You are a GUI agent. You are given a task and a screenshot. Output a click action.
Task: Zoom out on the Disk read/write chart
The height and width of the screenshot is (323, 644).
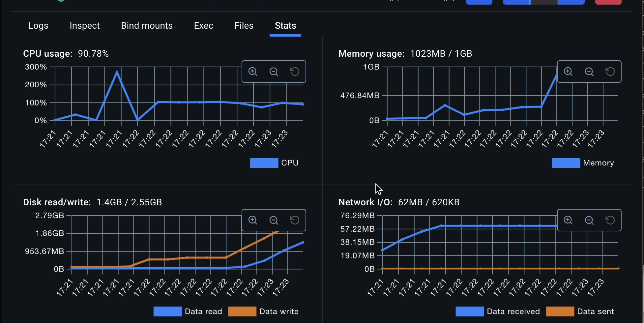click(x=274, y=220)
